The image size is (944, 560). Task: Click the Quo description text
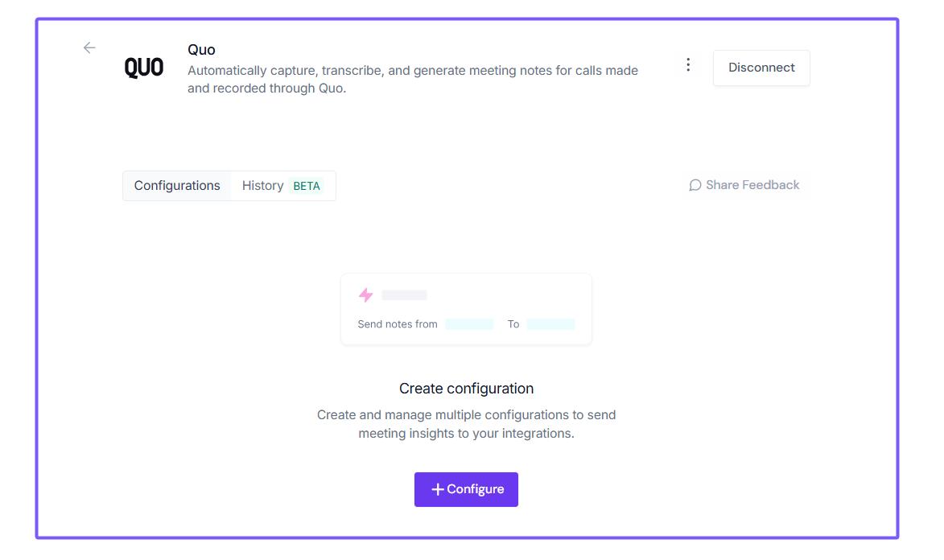pyautogui.click(x=413, y=80)
